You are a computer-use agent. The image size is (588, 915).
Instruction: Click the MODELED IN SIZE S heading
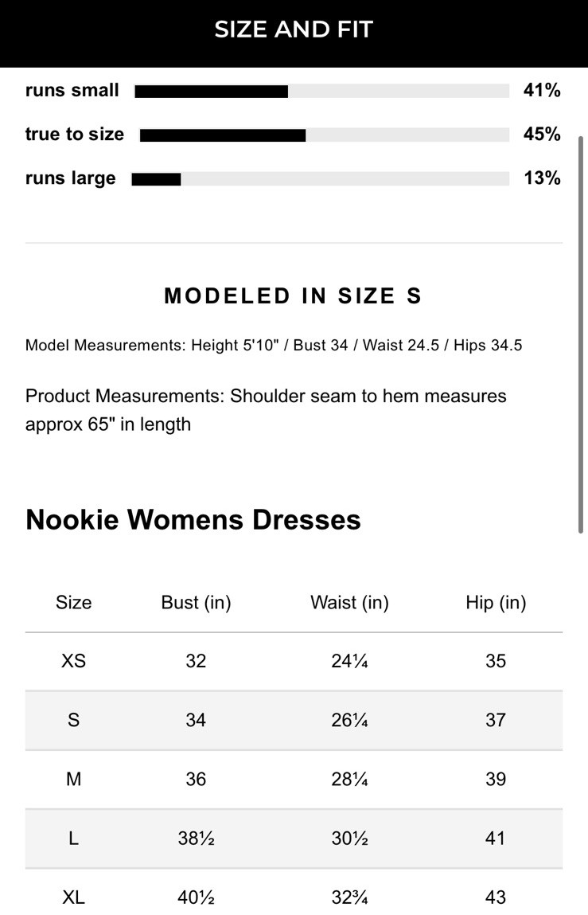[x=293, y=296]
